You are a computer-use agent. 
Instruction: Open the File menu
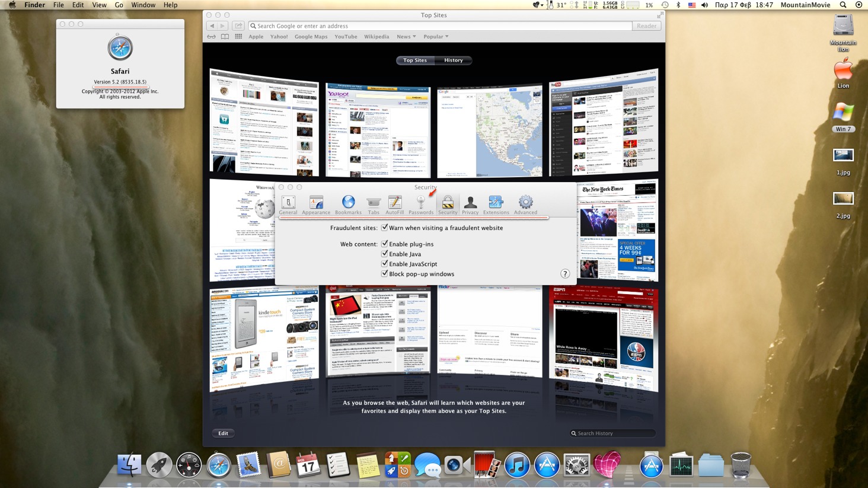pos(58,5)
